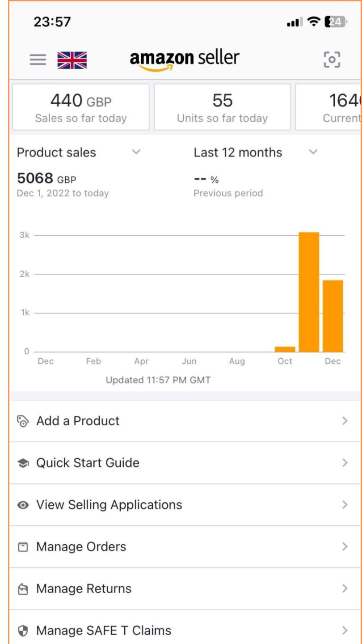Tap the December orange bar in chart
This screenshot has width=362, height=644.
coord(333,316)
